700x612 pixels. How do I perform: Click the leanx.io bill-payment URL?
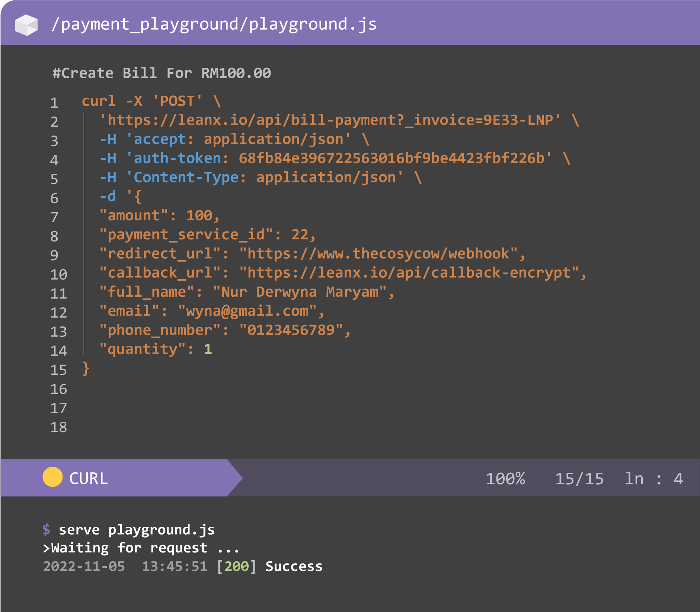click(x=330, y=120)
